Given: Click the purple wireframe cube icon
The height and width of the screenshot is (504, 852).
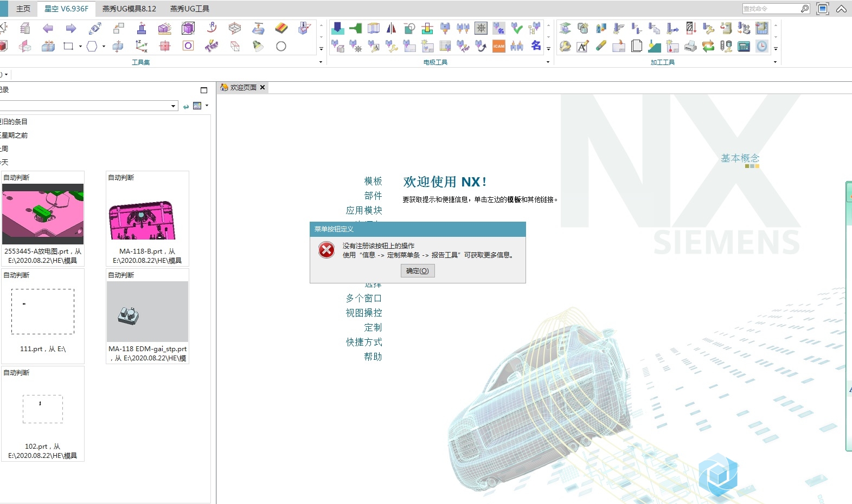Looking at the screenshot, I should [188, 28].
